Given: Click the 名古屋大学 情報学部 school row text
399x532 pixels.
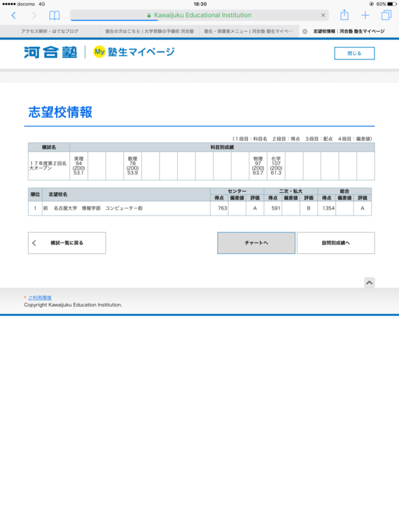Looking at the screenshot, I should 93,208.
